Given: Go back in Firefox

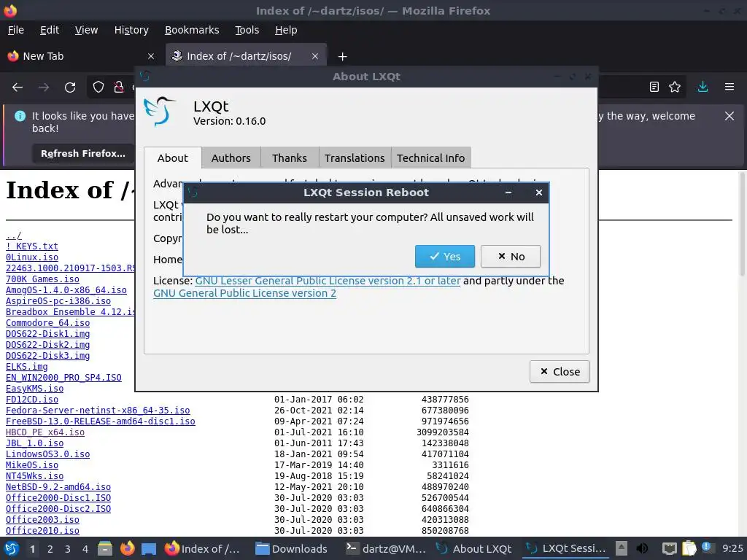Looking at the screenshot, I should click(18, 87).
